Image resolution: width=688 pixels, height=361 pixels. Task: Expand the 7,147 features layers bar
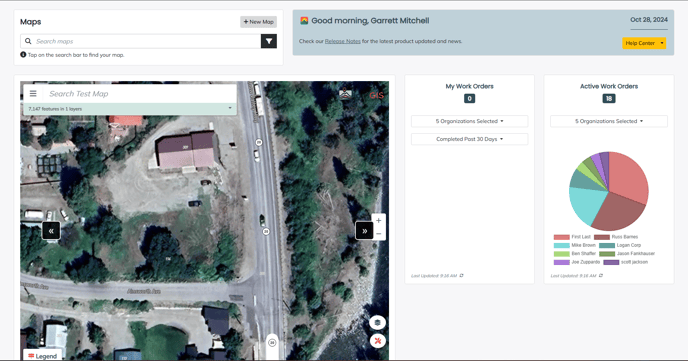[x=130, y=109]
